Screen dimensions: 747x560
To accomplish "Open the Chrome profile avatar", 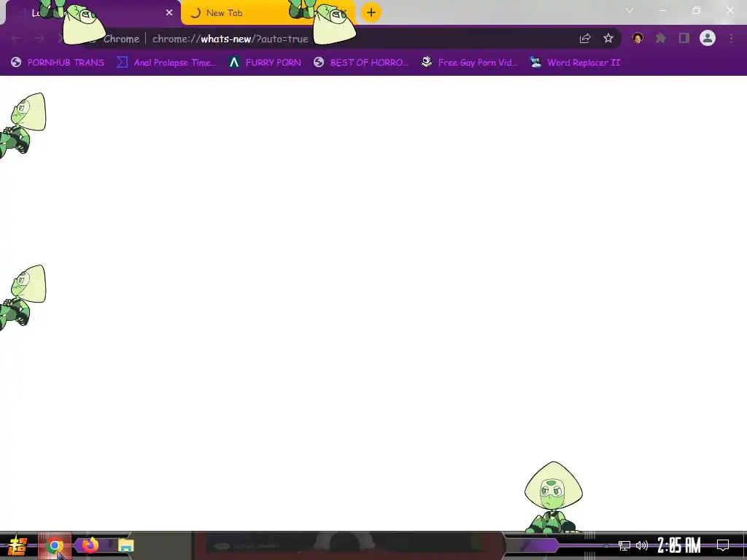I will pos(708,38).
